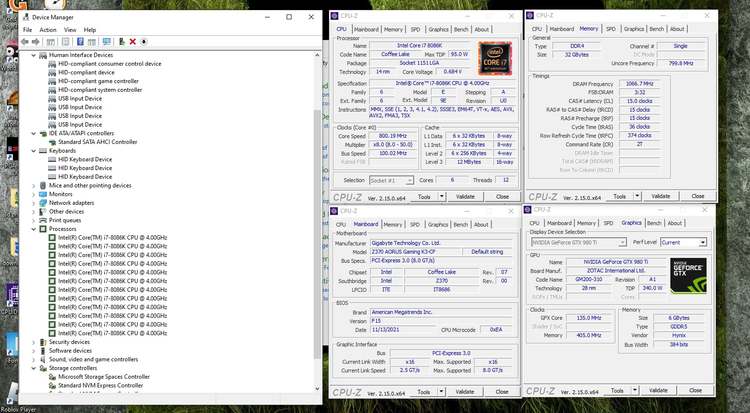Expand Mice and other pointing devices

(33, 186)
